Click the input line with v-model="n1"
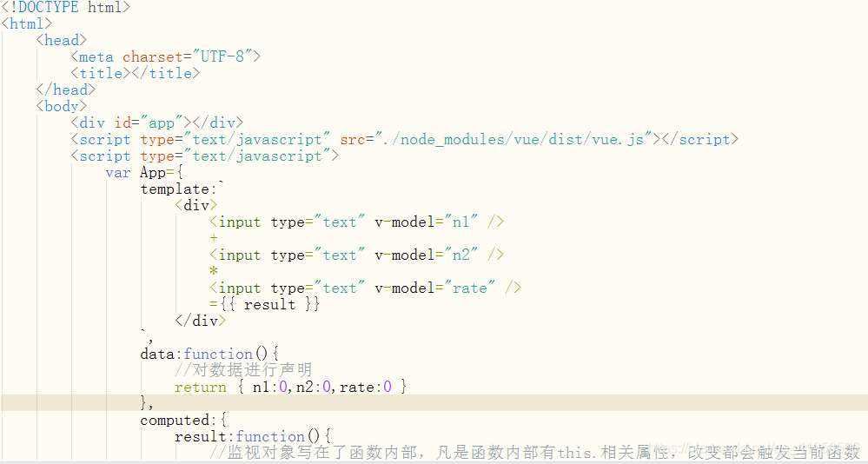The width and height of the screenshot is (868, 464). point(356,222)
